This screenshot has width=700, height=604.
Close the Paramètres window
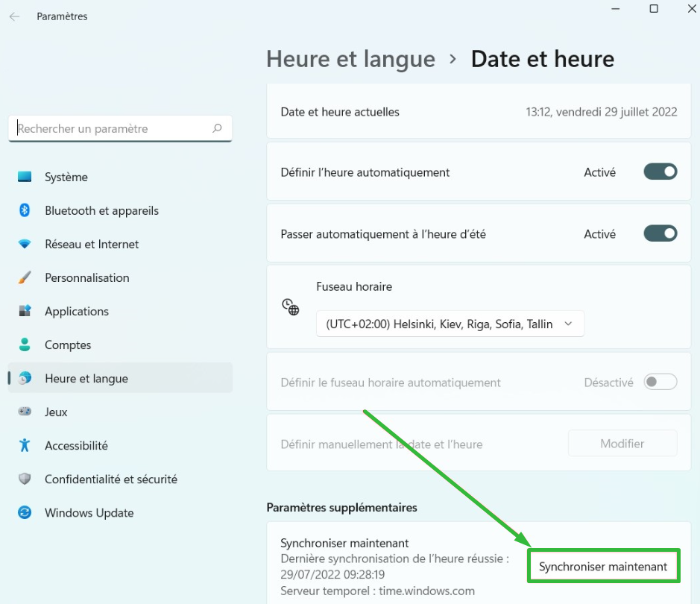point(692,8)
